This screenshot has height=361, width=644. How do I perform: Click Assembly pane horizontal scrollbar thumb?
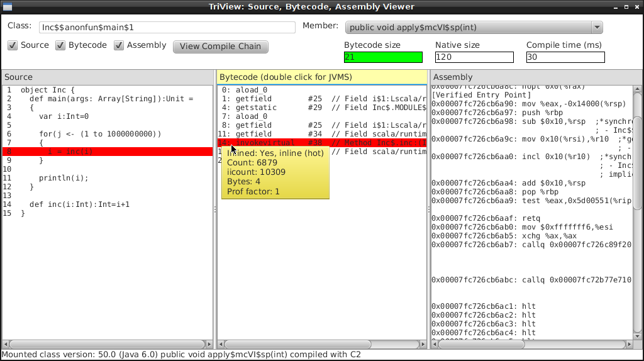point(481,344)
